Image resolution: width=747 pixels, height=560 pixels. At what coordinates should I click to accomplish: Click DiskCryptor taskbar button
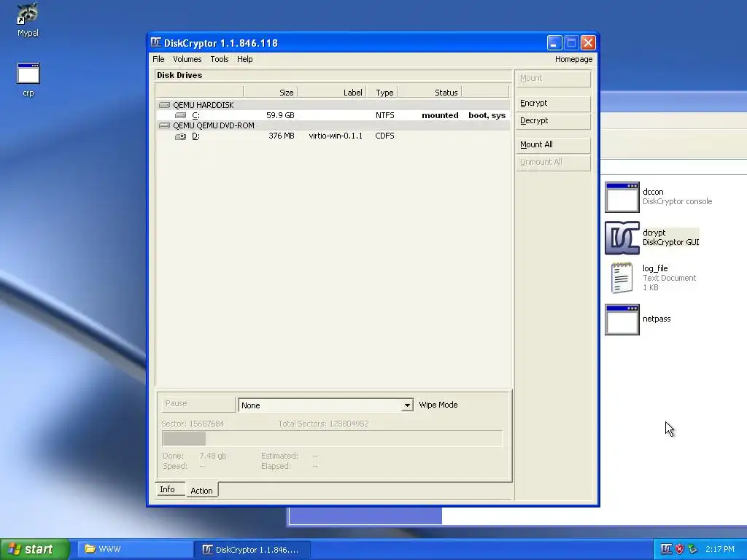[x=252, y=550]
